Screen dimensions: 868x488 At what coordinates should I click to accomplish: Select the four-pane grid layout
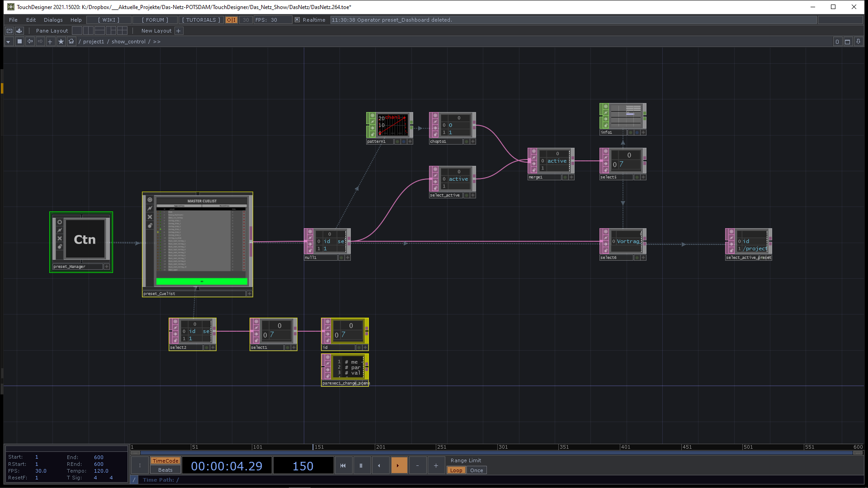122,31
